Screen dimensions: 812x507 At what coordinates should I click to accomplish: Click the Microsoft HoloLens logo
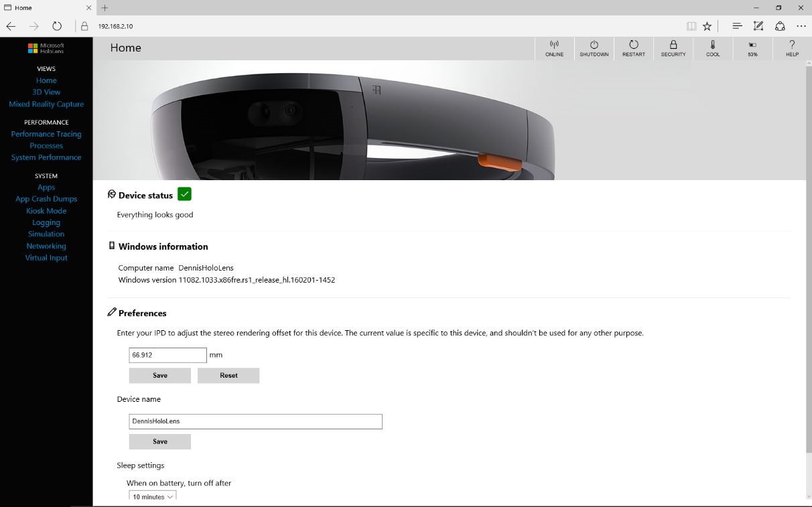pos(46,48)
